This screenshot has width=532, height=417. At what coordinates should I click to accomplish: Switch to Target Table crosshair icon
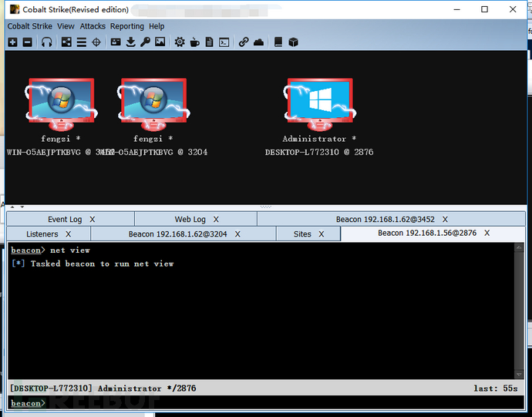point(96,42)
